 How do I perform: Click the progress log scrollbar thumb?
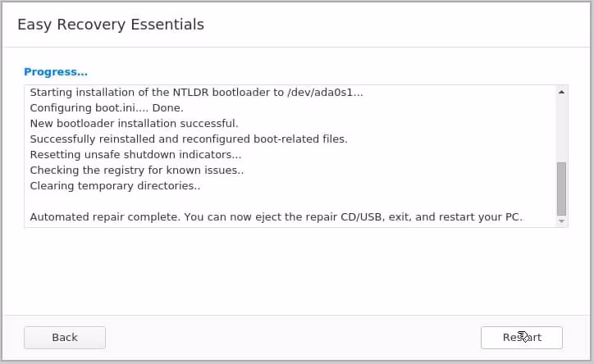[561, 187]
